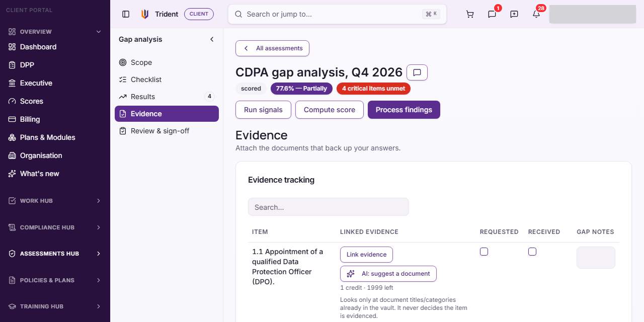
Task: Expand the Compliance Hub section
Action: 55,227
